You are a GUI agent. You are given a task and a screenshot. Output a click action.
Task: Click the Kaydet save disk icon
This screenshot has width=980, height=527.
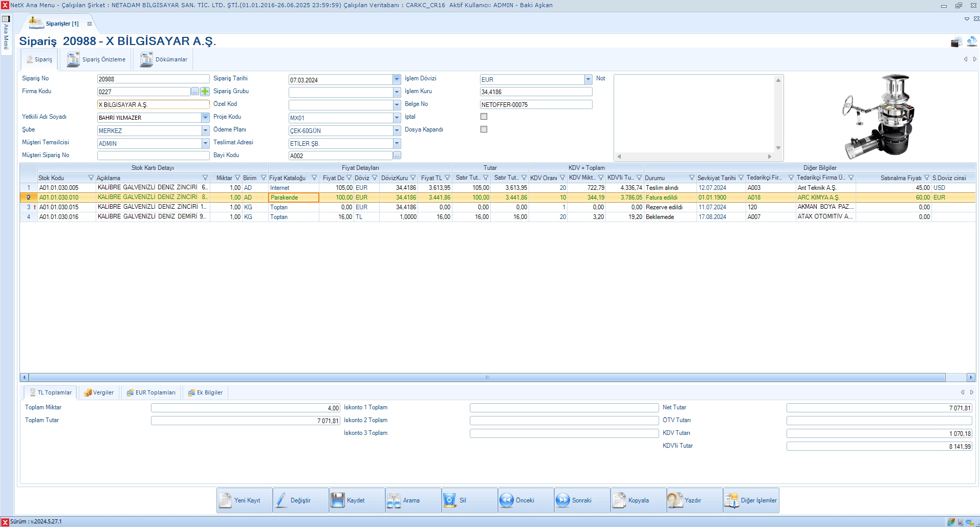338,500
